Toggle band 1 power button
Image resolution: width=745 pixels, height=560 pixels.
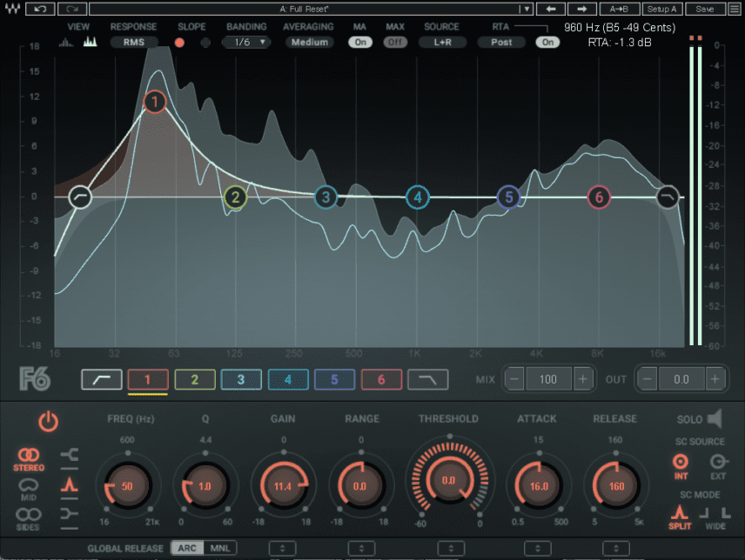pyautogui.click(x=49, y=422)
